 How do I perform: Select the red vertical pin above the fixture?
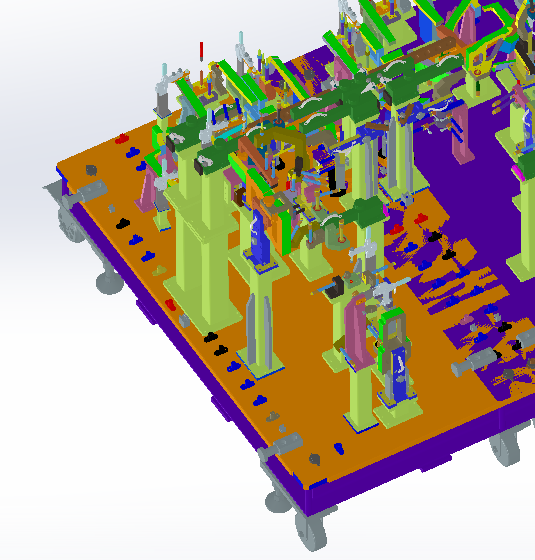point(201,51)
